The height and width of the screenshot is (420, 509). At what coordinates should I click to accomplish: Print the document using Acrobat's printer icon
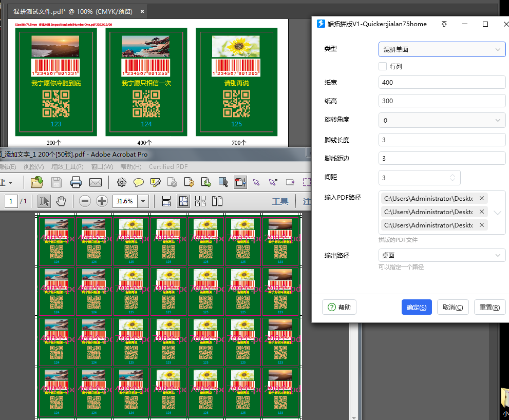pyautogui.click(x=76, y=182)
